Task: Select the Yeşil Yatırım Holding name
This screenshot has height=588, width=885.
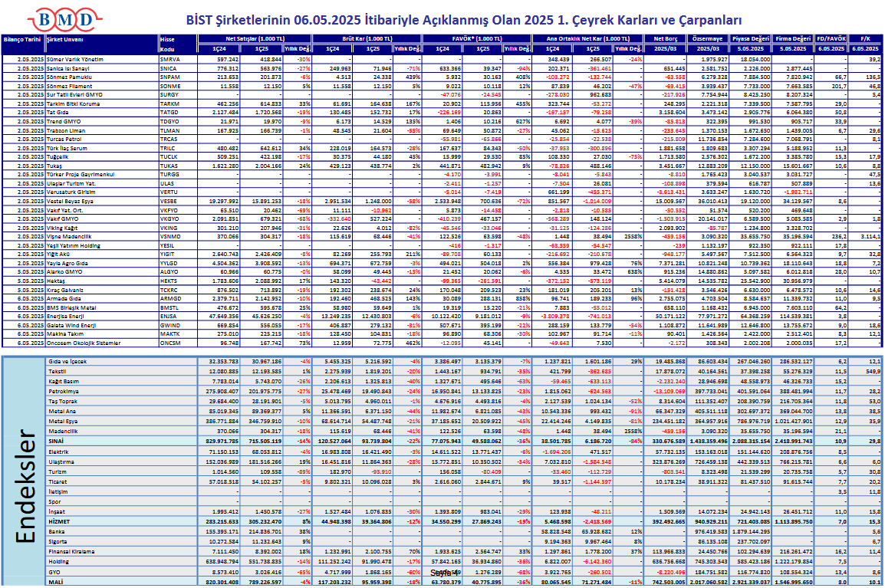Action: 74,245
